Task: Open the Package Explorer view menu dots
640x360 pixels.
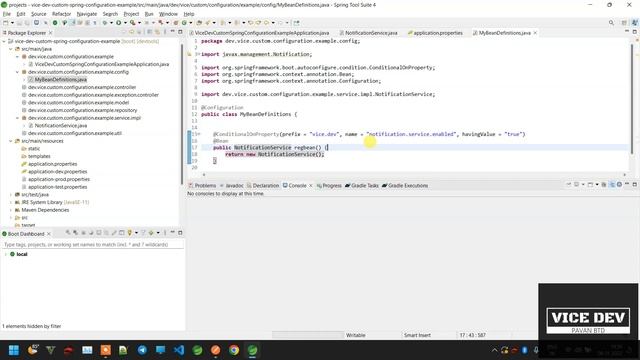Action: pos(165,32)
